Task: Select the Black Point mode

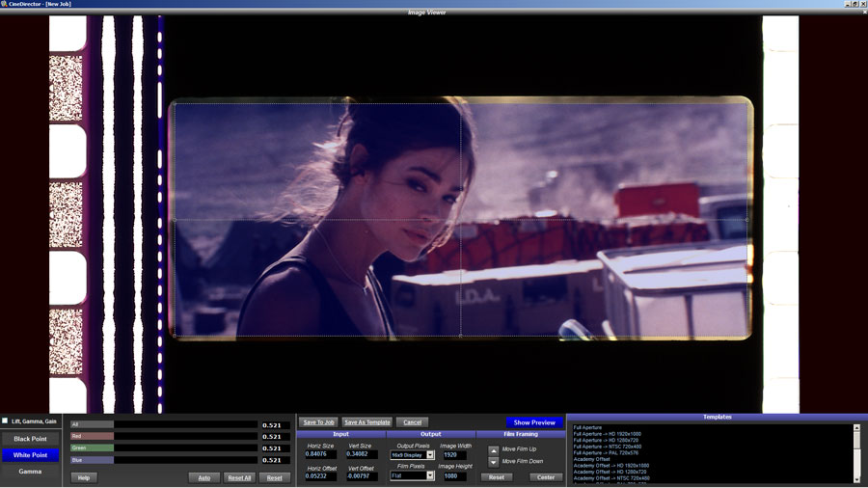Action: (x=31, y=439)
